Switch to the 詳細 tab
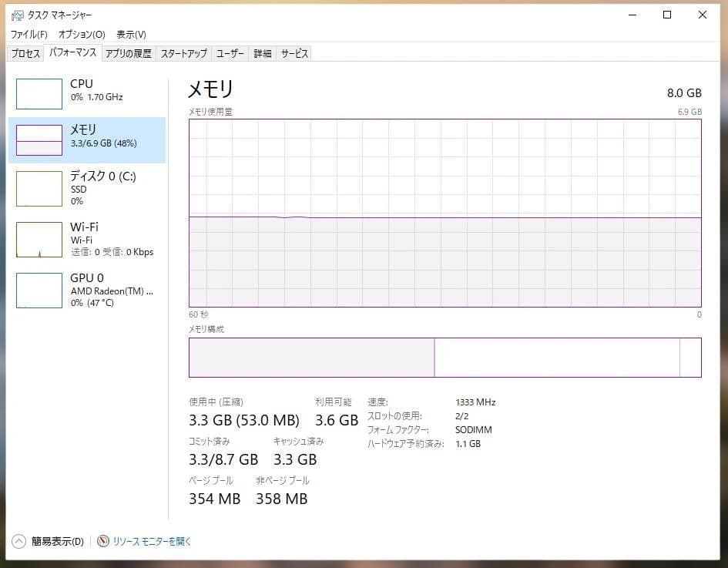The image size is (728, 568). [263, 53]
